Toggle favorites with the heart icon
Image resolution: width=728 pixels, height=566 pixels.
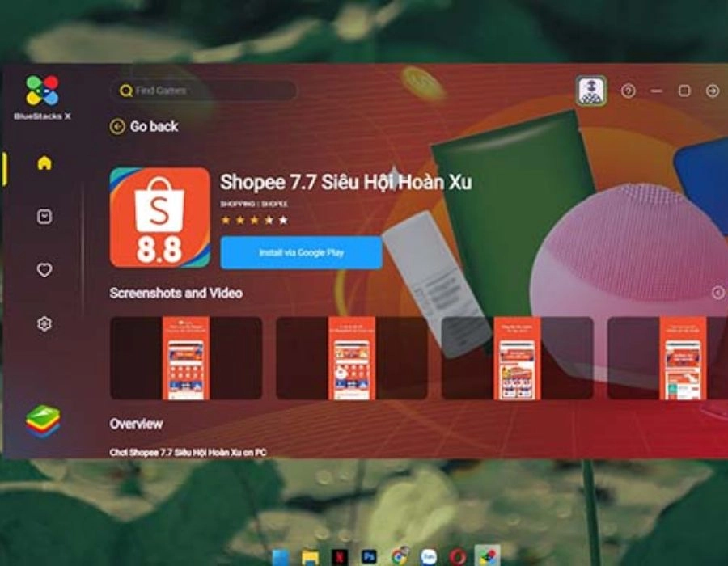(x=43, y=268)
